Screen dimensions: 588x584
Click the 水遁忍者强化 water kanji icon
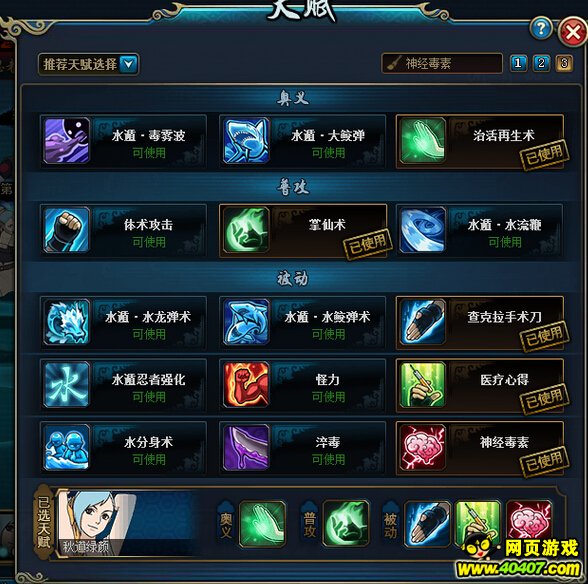67,384
